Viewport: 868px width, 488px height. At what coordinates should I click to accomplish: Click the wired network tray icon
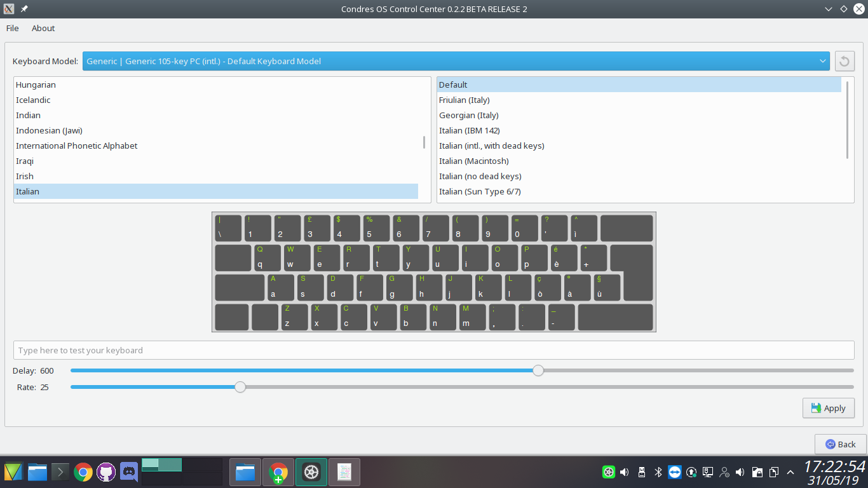point(708,472)
